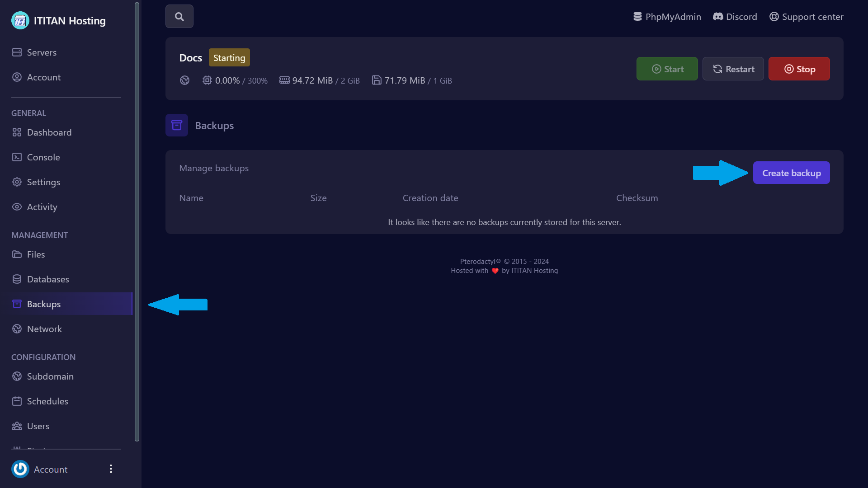Screen dimensions: 868x488
Task: Open the Discord link
Action: (735, 17)
